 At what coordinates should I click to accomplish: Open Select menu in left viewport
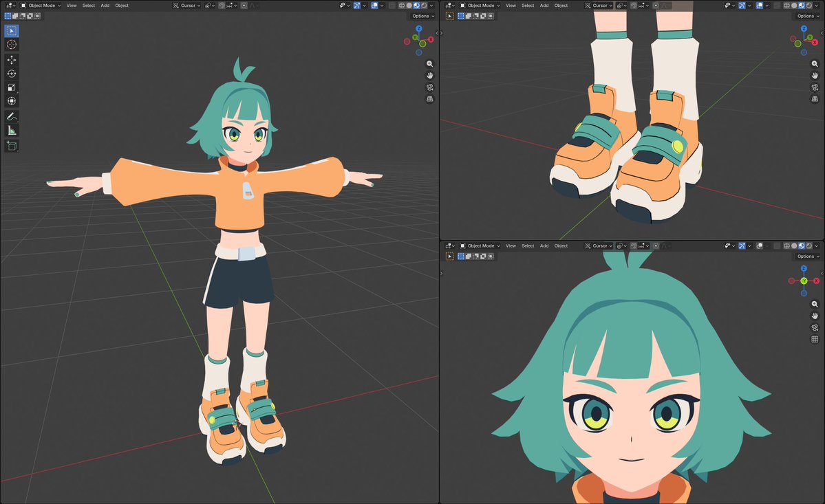88,6
